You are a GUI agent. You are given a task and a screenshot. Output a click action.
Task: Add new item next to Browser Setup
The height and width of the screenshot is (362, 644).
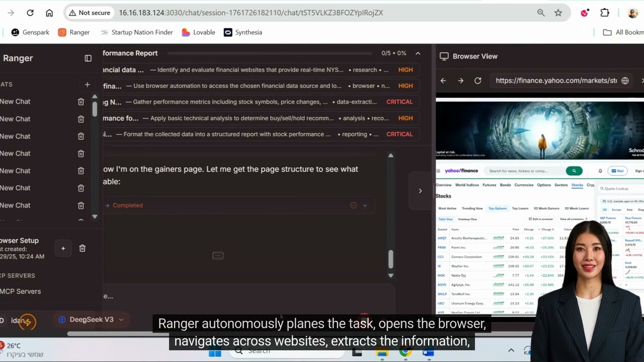click(x=63, y=248)
